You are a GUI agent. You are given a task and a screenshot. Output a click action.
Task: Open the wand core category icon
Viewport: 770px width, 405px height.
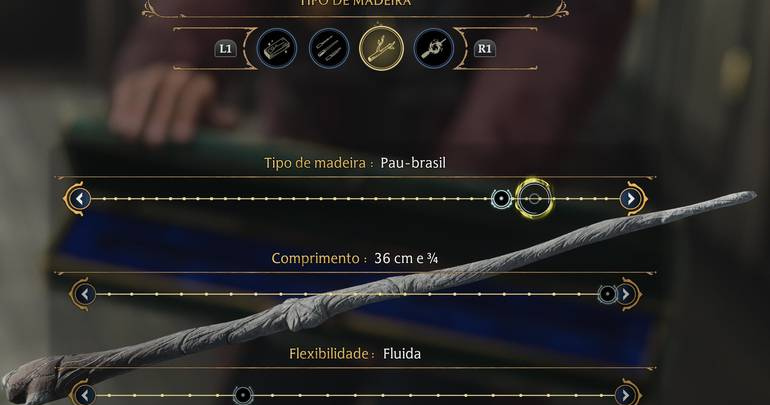coord(434,49)
